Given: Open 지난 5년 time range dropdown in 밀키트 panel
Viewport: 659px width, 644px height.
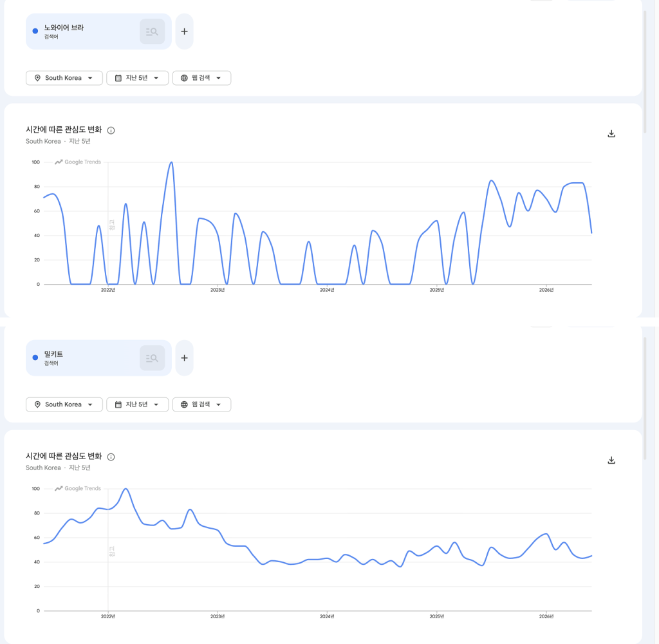Looking at the screenshot, I should (138, 404).
